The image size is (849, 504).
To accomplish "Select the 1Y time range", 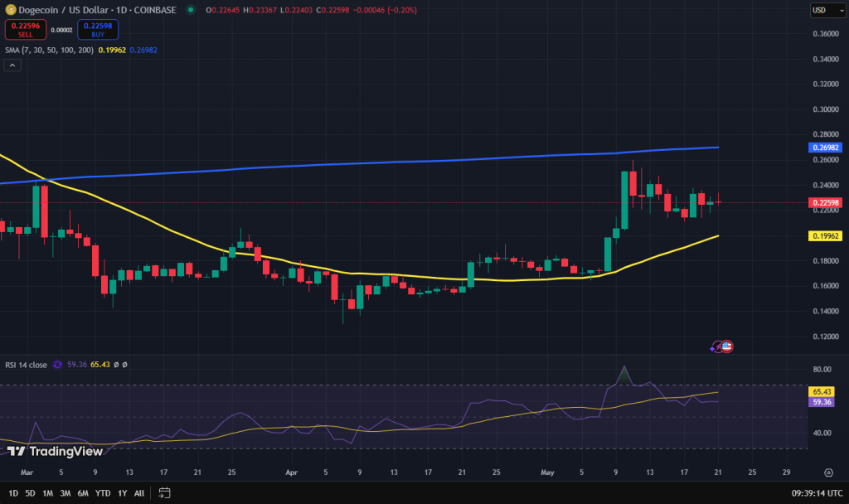I will pos(123,493).
